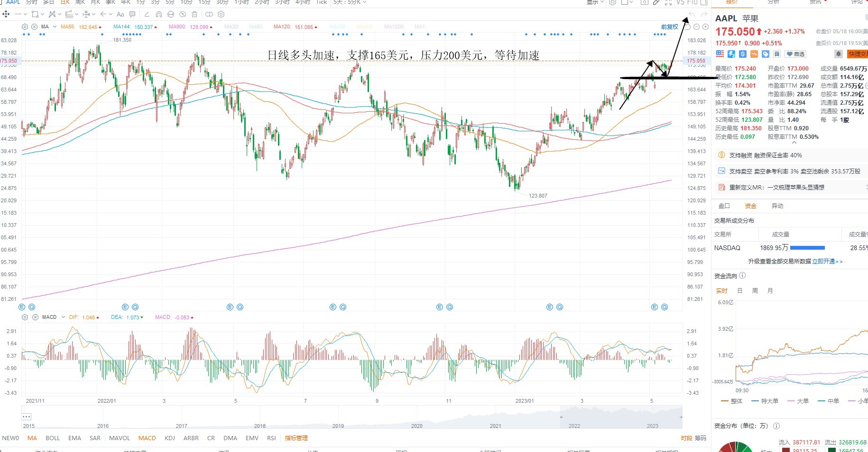Toggle the RSI indicator

271,438
